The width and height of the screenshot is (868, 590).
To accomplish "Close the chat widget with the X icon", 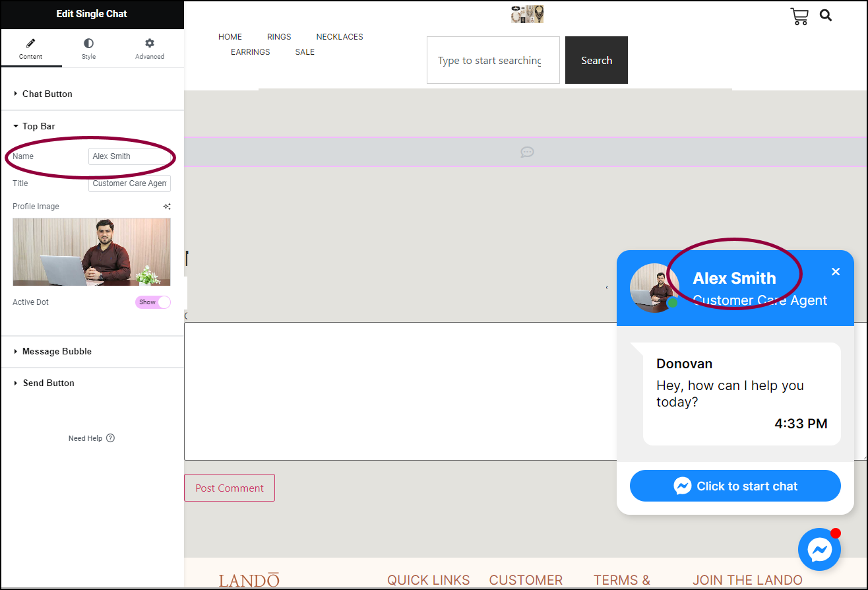I will 836,271.
